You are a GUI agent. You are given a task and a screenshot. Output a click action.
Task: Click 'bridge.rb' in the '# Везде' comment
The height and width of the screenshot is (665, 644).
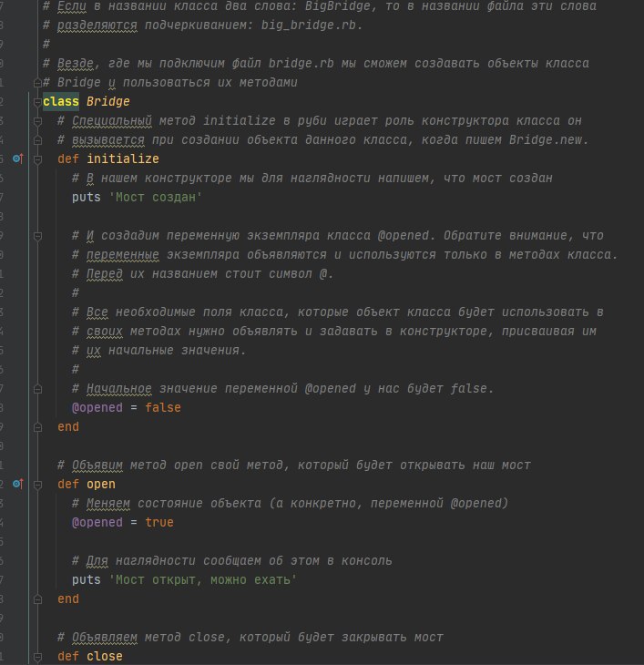pos(301,63)
